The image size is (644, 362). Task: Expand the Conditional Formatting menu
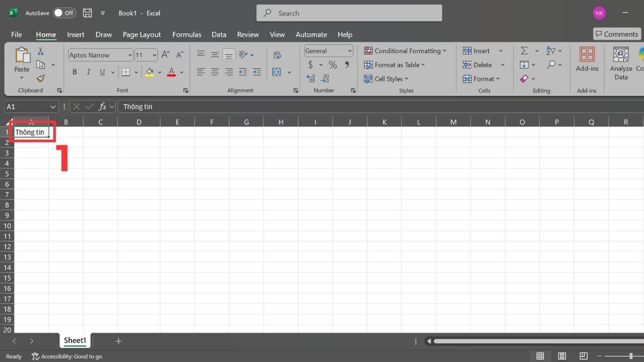click(x=406, y=50)
